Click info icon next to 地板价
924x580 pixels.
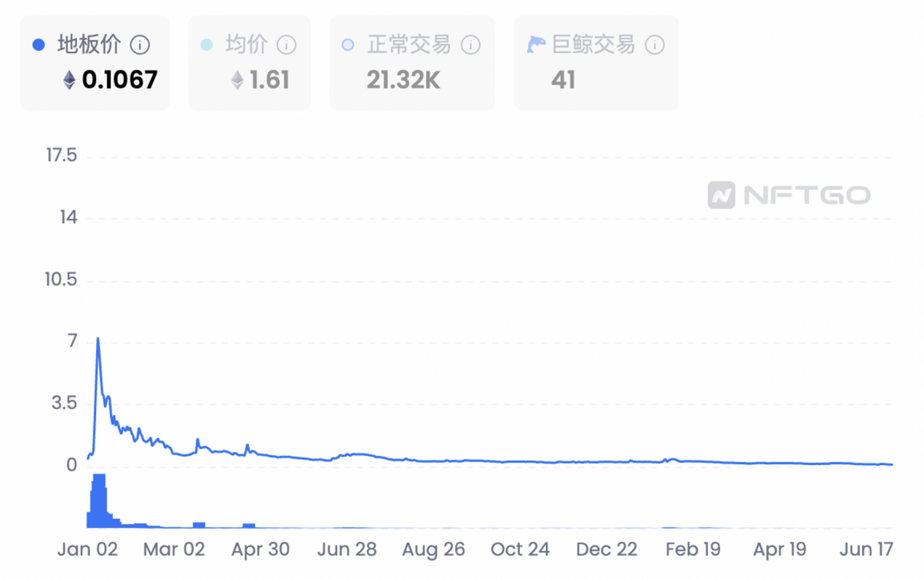[140, 45]
